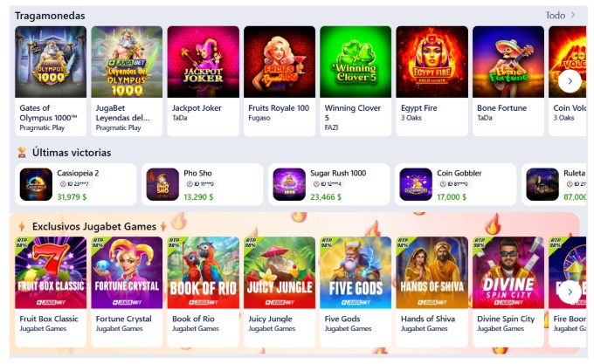Expand Tragamonedas with the Todo chevron arrow
Image resolution: width=594 pixels, height=364 pixels.
point(573,15)
